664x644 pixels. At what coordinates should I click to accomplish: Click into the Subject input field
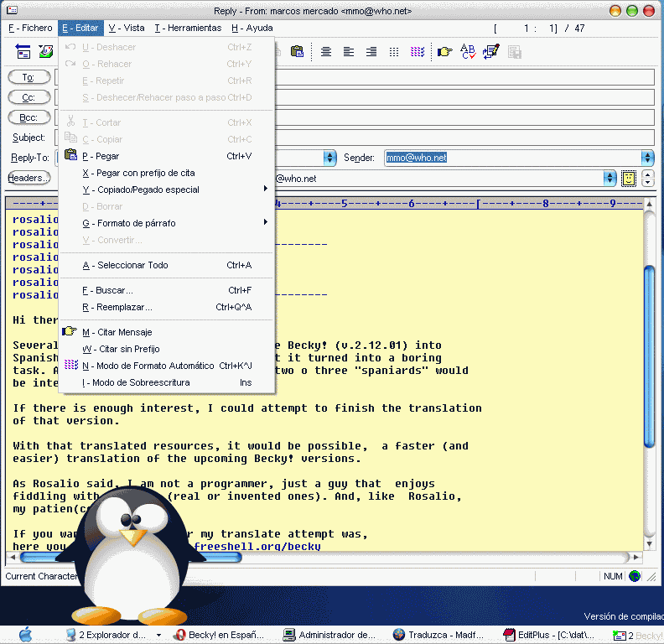(464, 138)
